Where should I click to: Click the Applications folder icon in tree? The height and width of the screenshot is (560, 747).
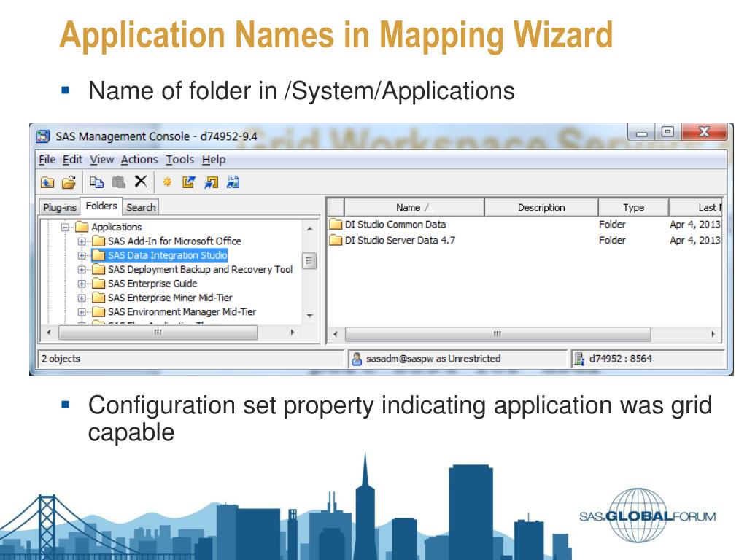point(82,227)
